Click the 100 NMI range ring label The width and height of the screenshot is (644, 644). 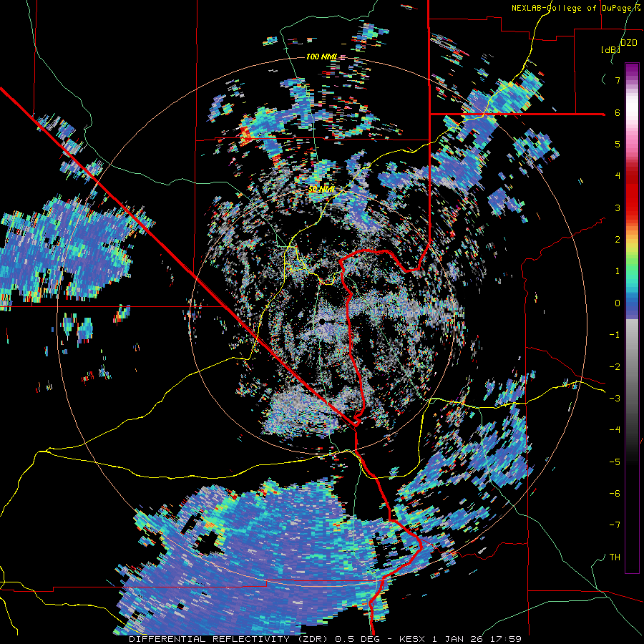[x=322, y=57]
